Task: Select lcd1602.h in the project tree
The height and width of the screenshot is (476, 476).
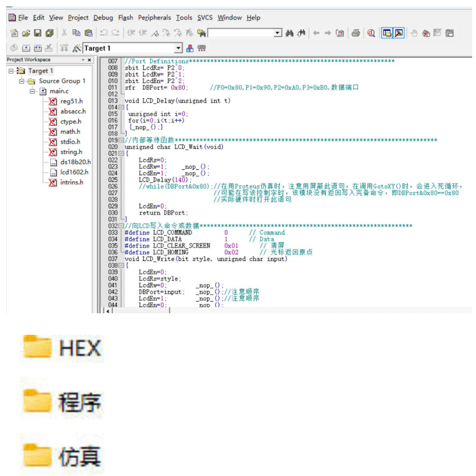Action: (x=74, y=172)
